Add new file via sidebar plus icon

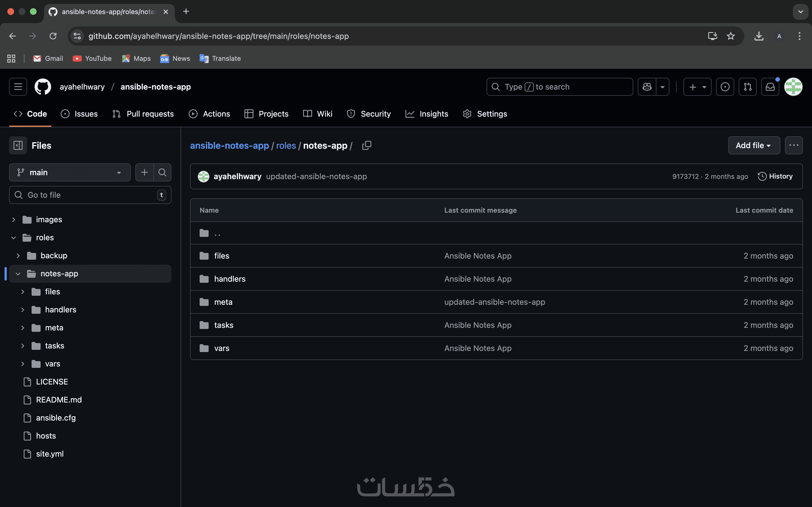point(144,172)
